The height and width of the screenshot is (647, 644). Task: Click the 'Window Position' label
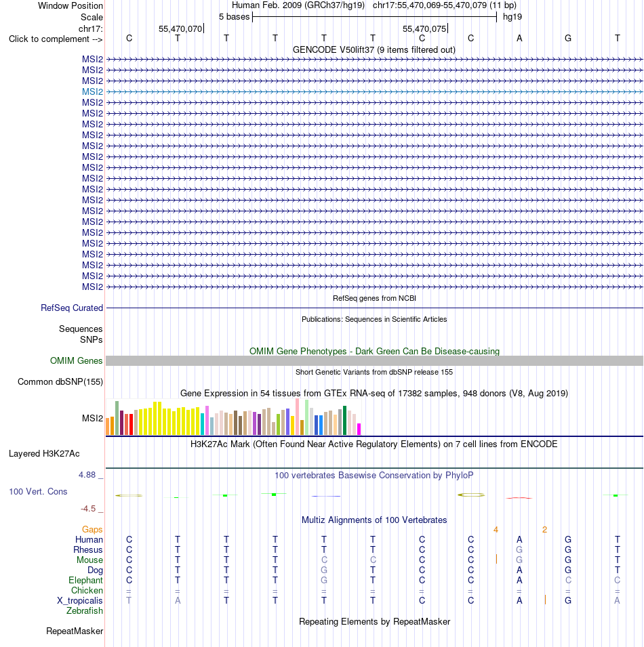click(71, 6)
